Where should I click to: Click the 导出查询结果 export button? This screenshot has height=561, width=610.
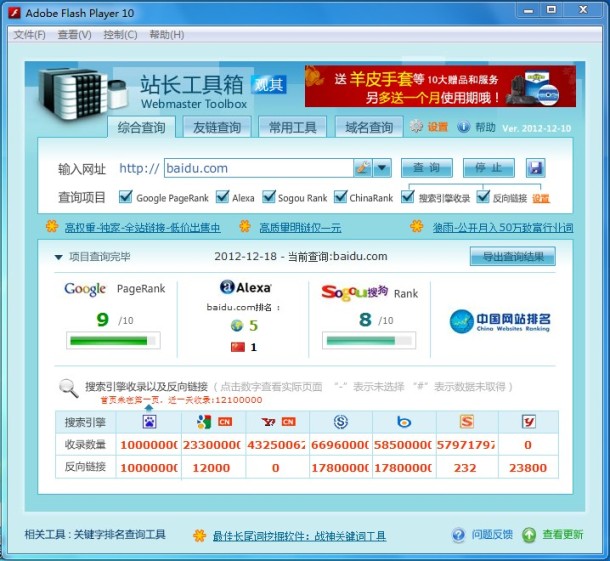[513, 256]
